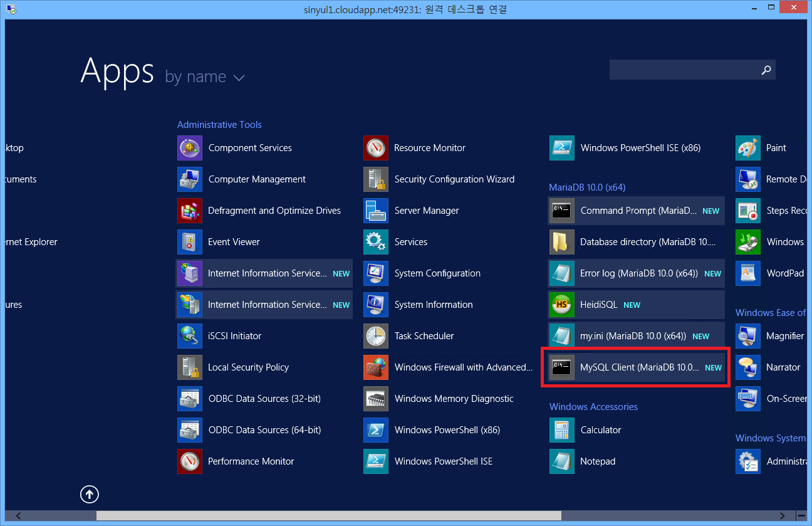This screenshot has height=526, width=812.
Task: Open Security Configuration Wizard icon
Action: pyautogui.click(x=376, y=179)
